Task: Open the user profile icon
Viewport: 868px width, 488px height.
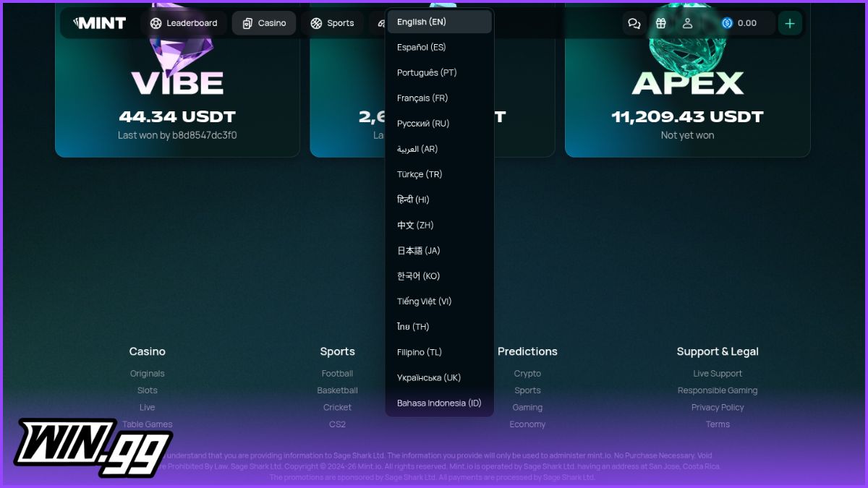Action: tap(688, 23)
